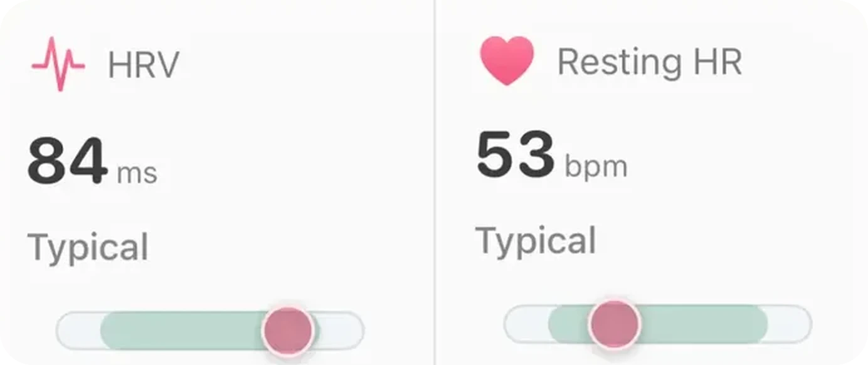Click pale left end of Resting HR bar
This screenshot has height=365, width=868.
(527, 324)
